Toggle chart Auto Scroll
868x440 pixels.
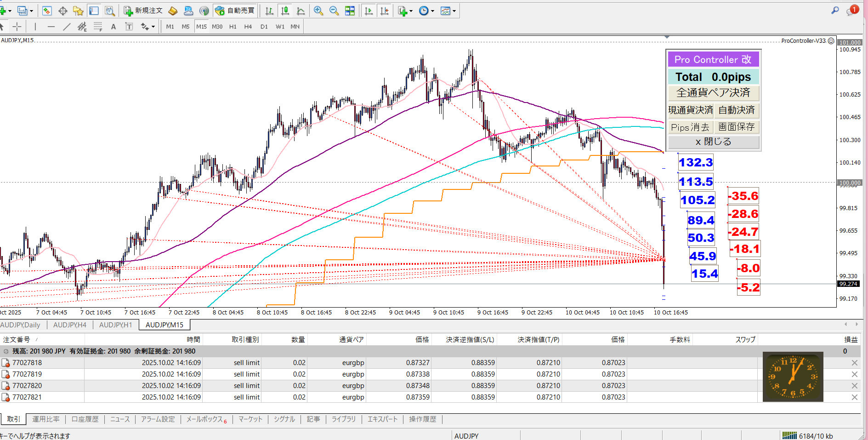(x=369, y=11)
